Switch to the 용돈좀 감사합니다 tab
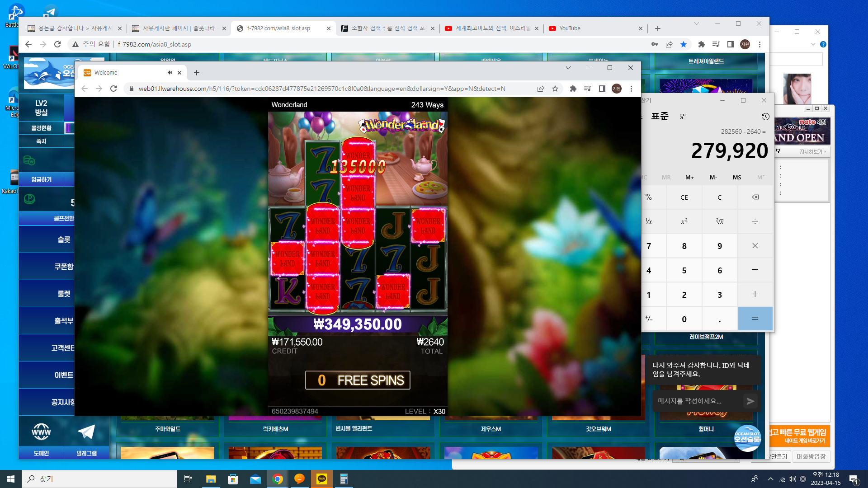The height and width of the screenshot is (488, 868). 74,28
